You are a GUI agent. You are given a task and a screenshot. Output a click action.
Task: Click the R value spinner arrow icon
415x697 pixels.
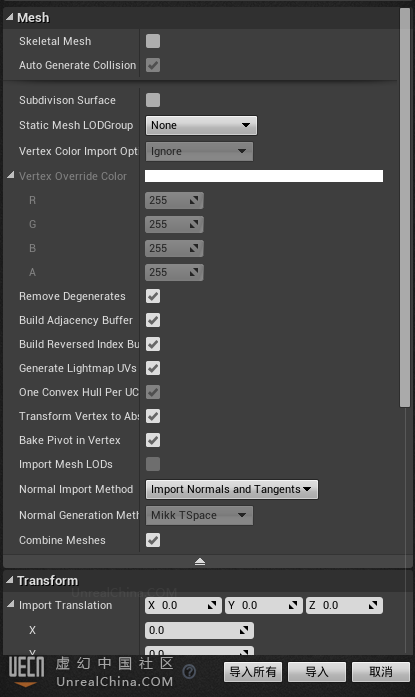[194, 200]
